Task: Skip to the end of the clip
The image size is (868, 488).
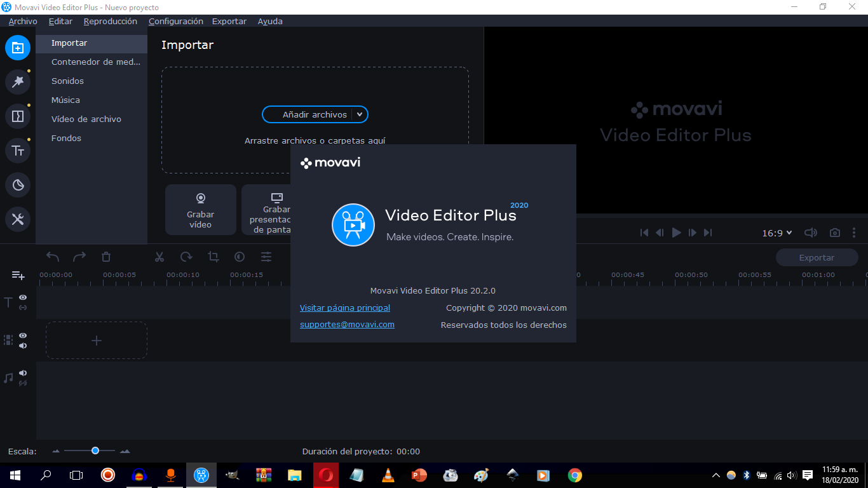Action: click(708, 233)
